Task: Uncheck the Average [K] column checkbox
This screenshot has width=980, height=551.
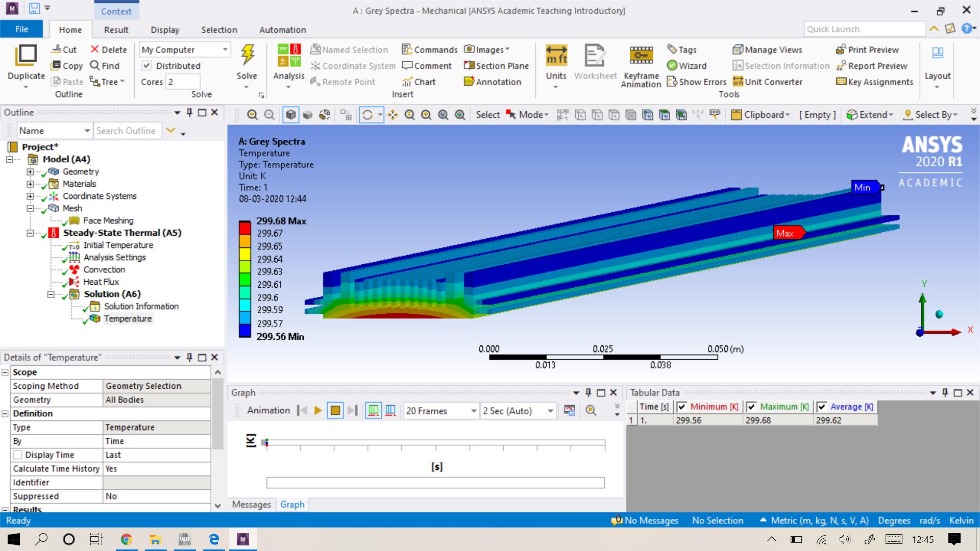Action: 822,407
